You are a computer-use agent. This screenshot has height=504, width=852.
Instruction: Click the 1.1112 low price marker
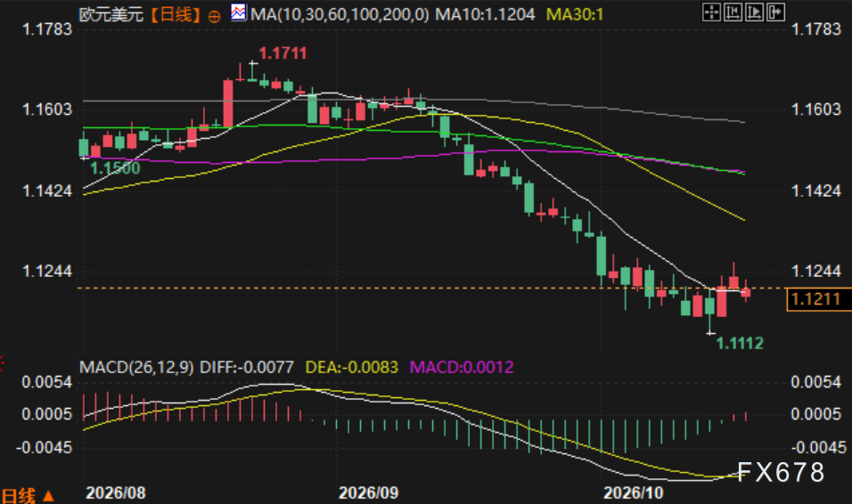740,343
